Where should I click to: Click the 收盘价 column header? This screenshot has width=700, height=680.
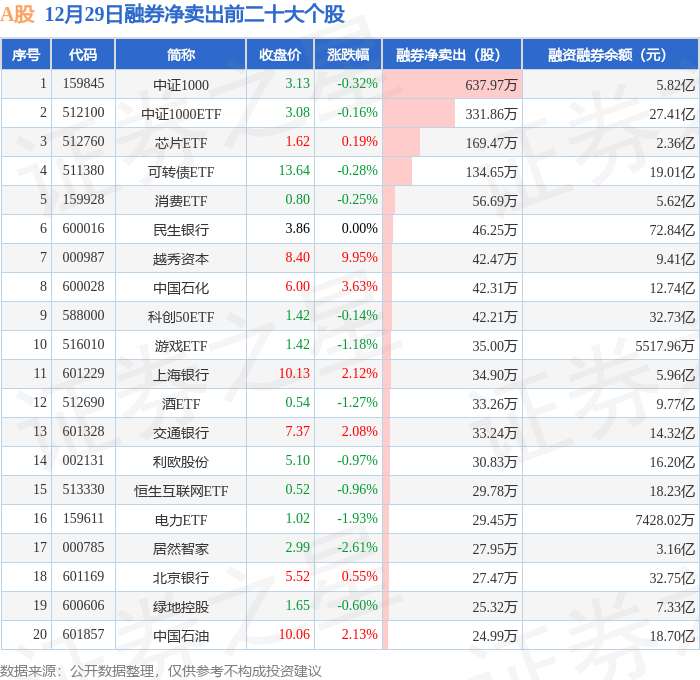[x=280, y=54]
